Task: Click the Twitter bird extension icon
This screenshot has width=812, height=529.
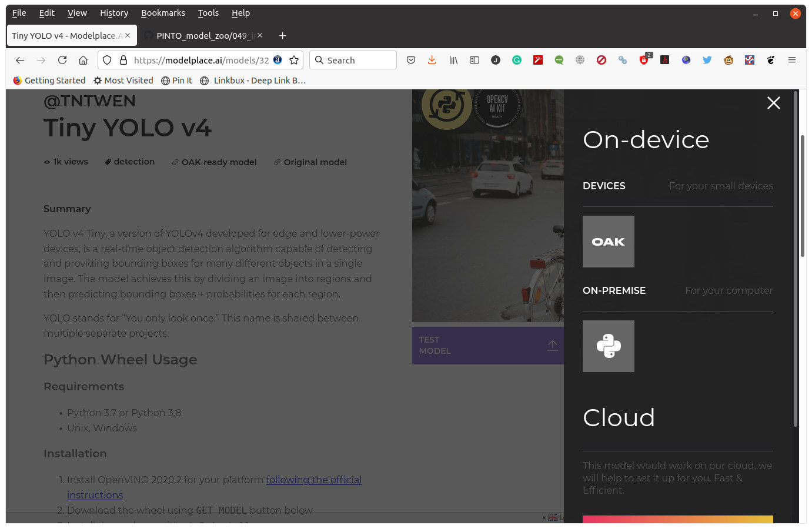Action: pyautogui.click(x=707, y=60)
